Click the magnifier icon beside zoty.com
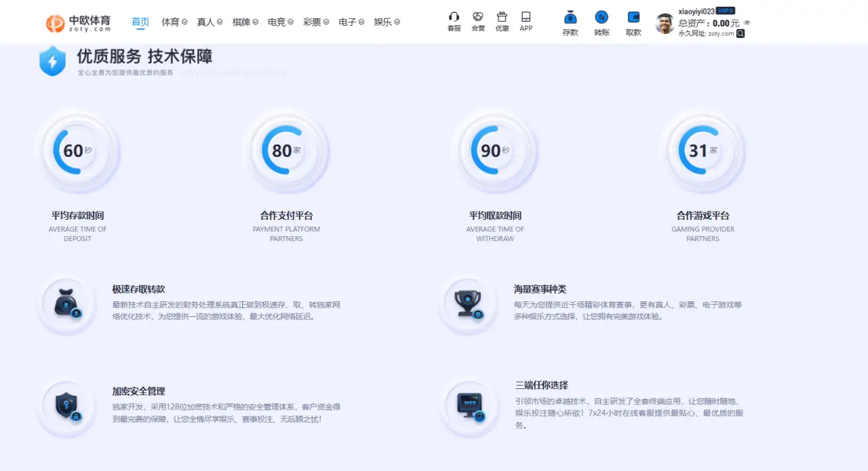Viewport: 868px width, 471px height. (x=741, y=33)
